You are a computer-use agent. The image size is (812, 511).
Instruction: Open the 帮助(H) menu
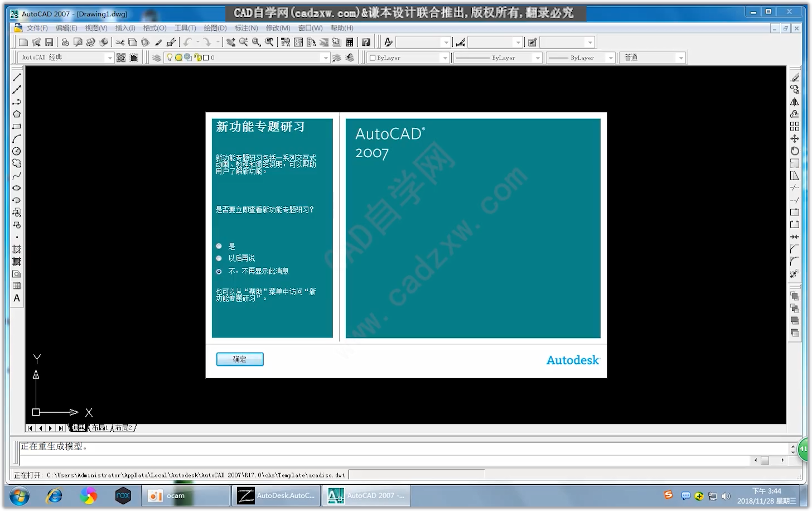pos(342,28)
